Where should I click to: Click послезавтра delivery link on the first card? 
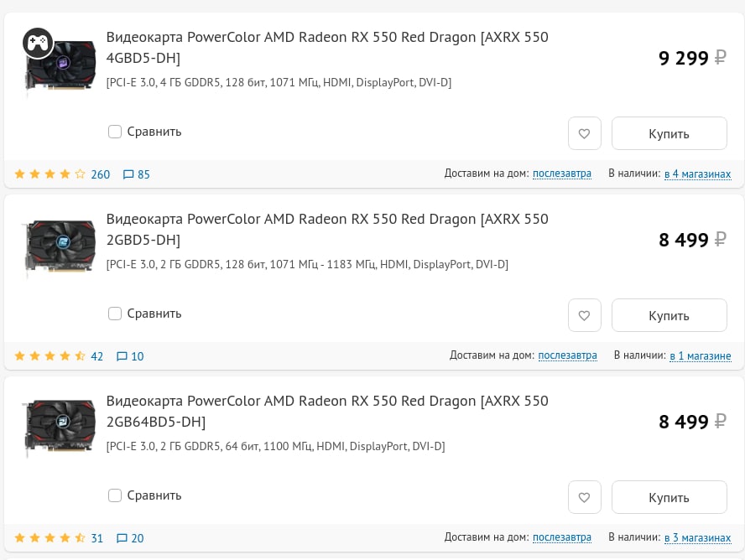[x=562, y=174]
